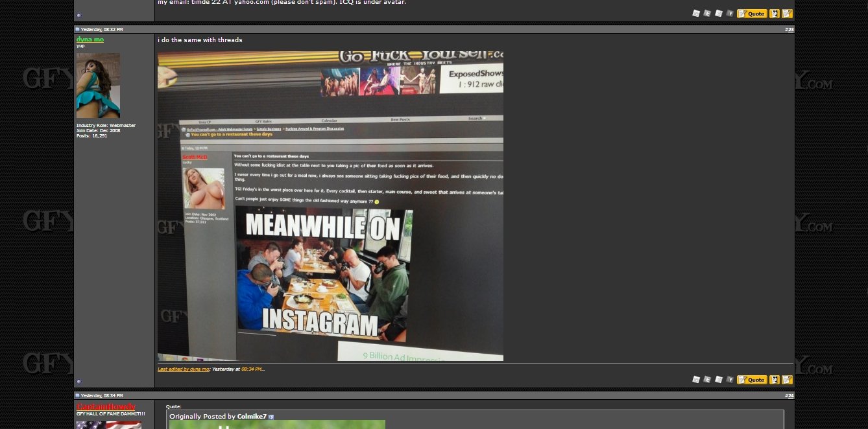
Task: Click Quote button on the post above #23
Action: (752, 14)
